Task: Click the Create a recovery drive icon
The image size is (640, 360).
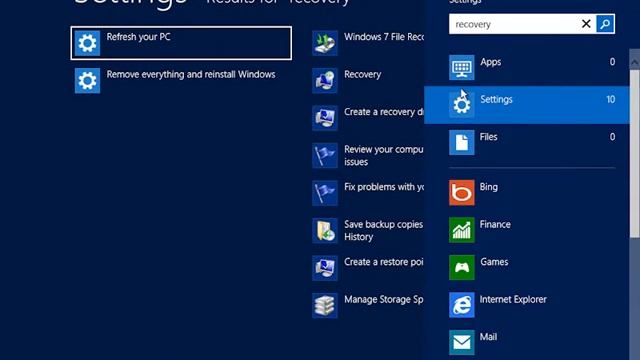Action: (x=325, y=118)
